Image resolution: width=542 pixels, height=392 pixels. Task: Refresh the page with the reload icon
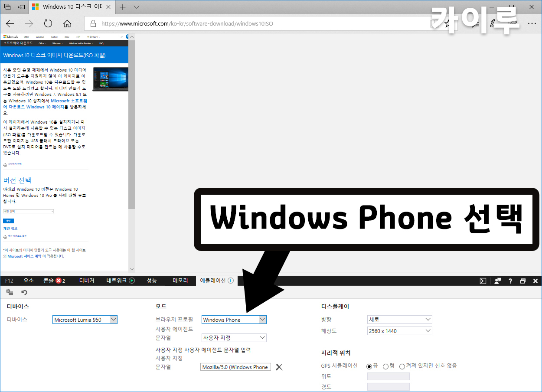point(48,23)
